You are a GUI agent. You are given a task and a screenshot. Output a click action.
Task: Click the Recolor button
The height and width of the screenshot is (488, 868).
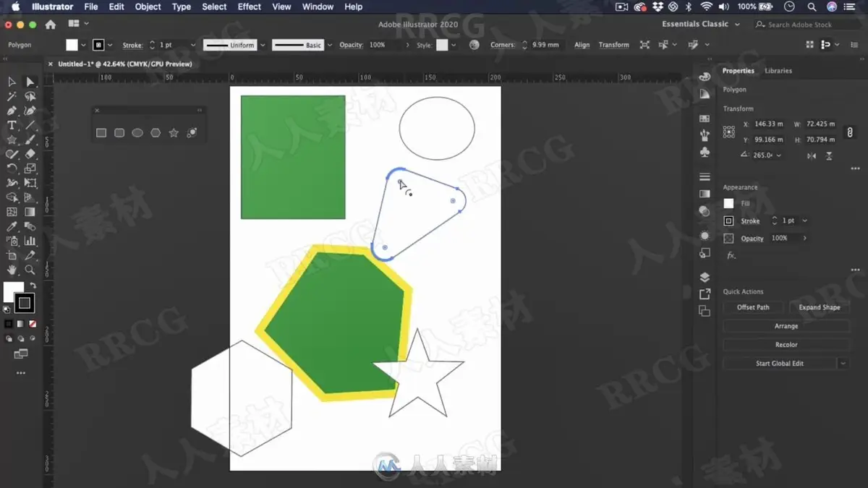786,345
